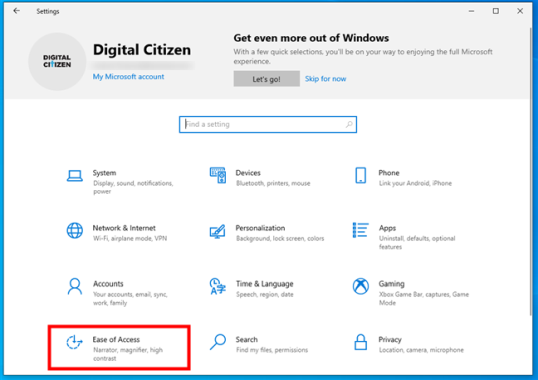Screen dimensions: 538x380
Task: Click 'Bluetooth, printers, mouse' description
Action: (x=273, y=183)
